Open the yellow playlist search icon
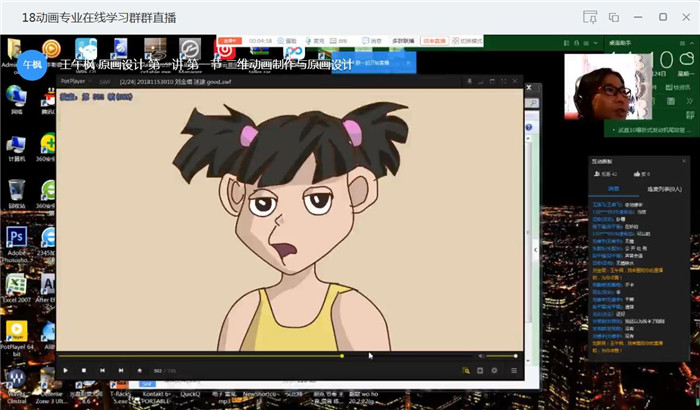 click(x=466, y=371)
